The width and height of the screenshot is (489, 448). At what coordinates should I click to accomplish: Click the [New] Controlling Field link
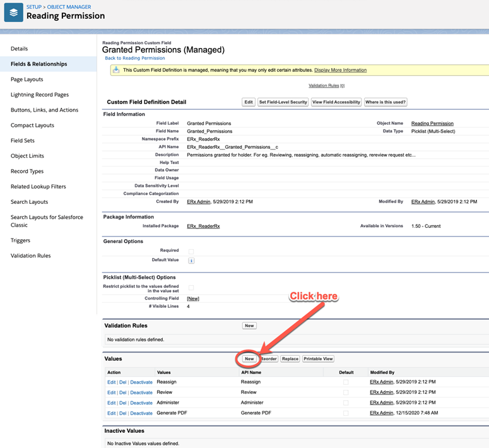pos(193,298)
